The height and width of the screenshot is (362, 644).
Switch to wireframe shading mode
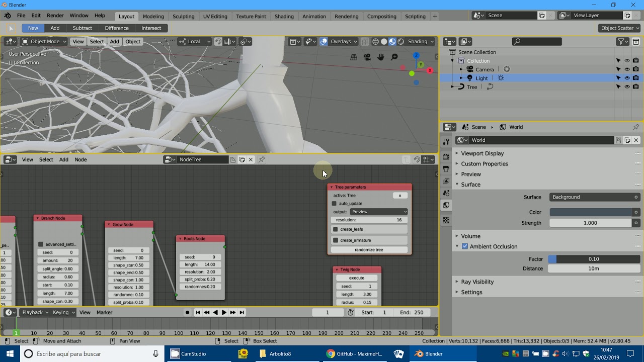[375, 41]
